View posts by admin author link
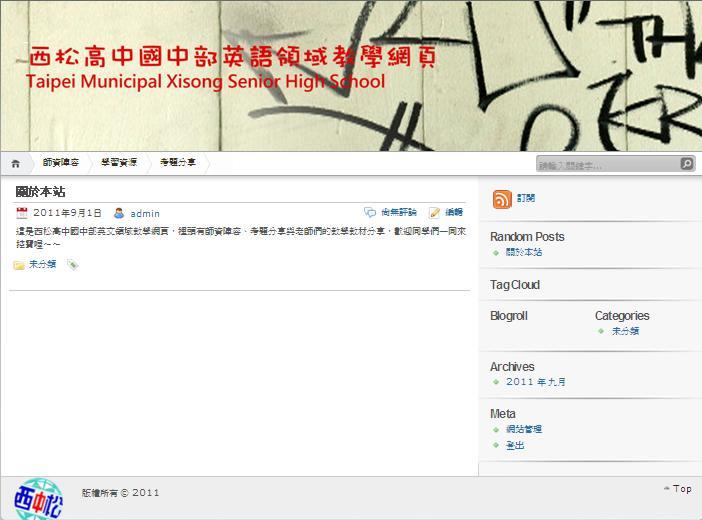 145,214
